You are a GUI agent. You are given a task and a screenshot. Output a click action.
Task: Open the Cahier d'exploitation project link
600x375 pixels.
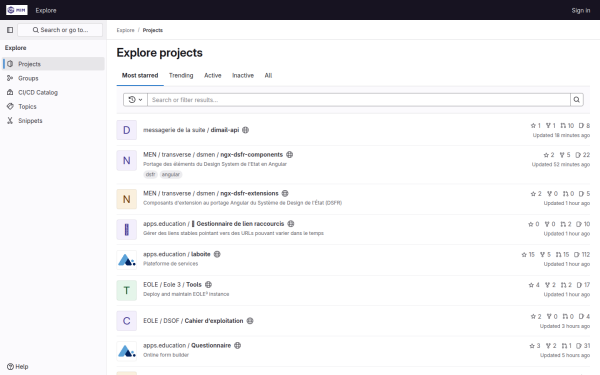click(193, 321)
